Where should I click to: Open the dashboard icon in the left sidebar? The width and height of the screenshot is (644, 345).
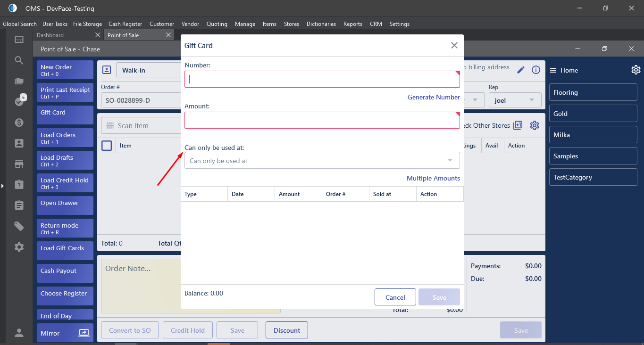coord(19,40)
